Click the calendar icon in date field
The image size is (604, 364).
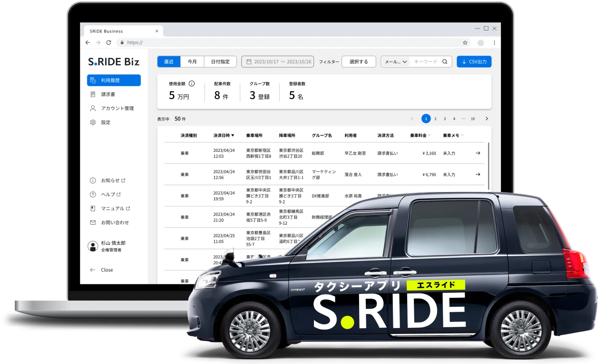249,61
